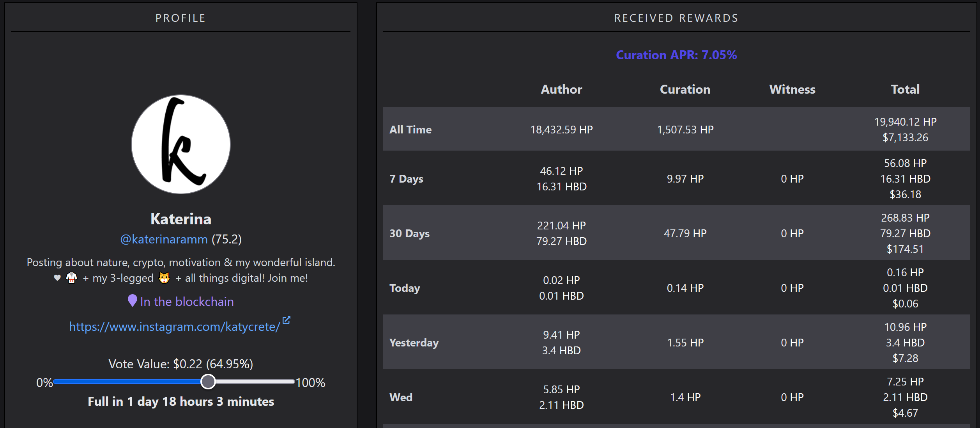Click the Author column header

pyautogui.click(x=561, y=89)
